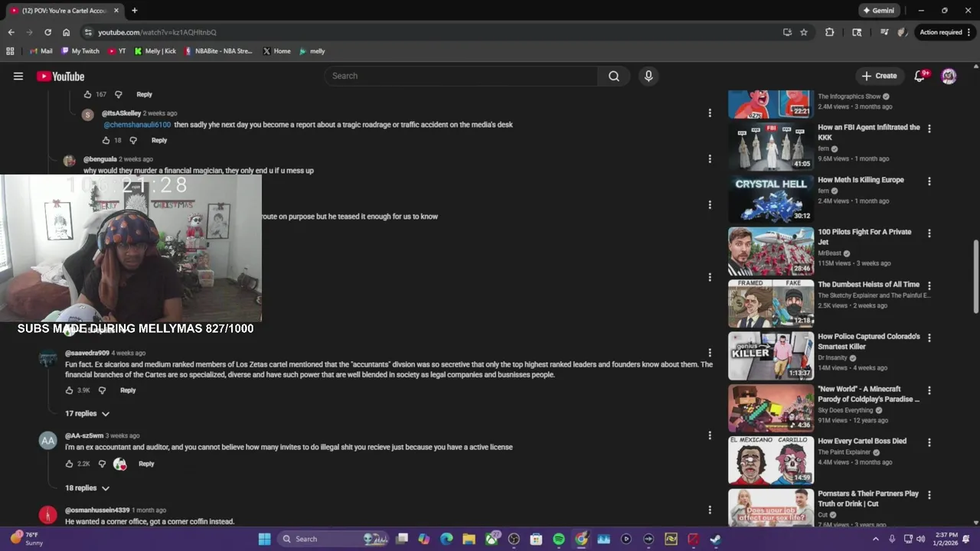
Task: Open 'New World - A Minecraft Parody' thumbnail
Action: (x=771, y=408)
